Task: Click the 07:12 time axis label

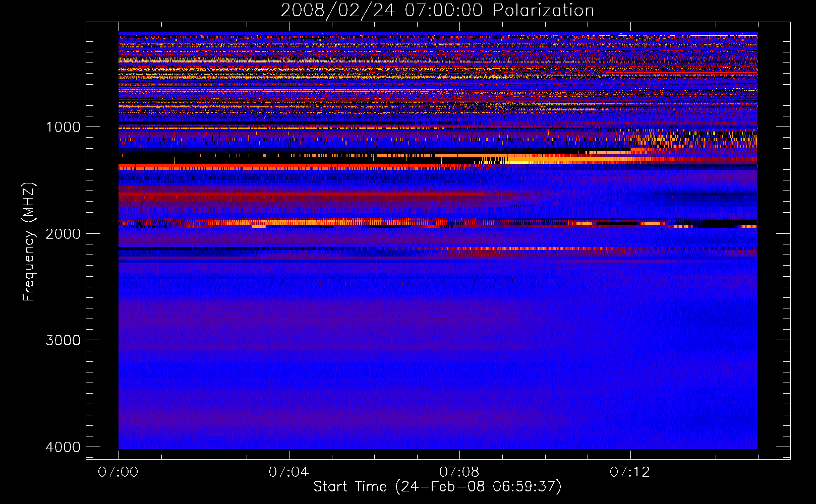Action: (x=630, y=472)
